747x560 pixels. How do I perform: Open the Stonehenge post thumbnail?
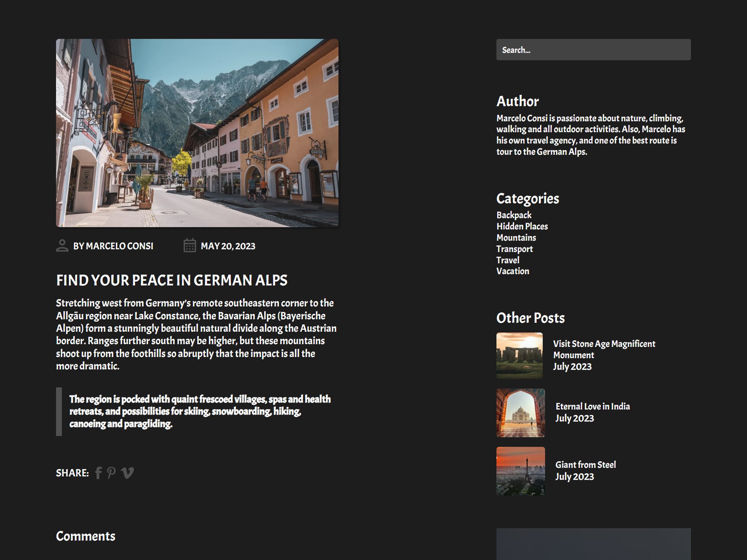519,355
